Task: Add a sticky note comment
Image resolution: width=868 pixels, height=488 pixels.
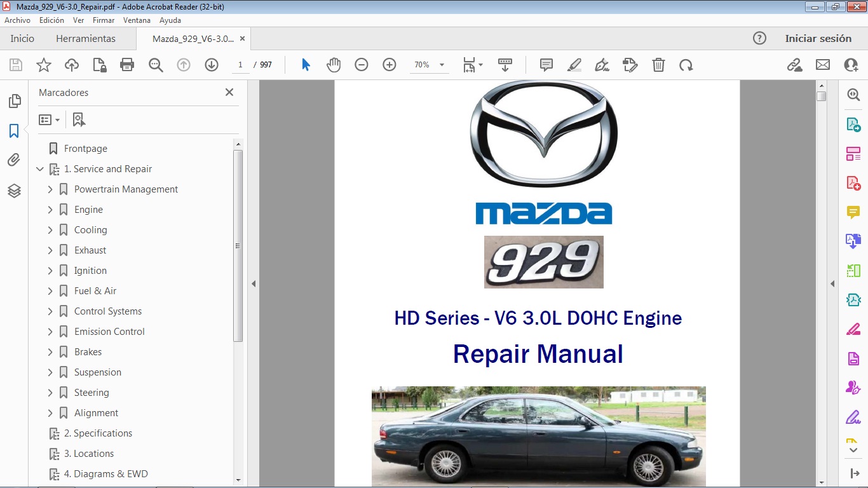Action: [545, 64]
